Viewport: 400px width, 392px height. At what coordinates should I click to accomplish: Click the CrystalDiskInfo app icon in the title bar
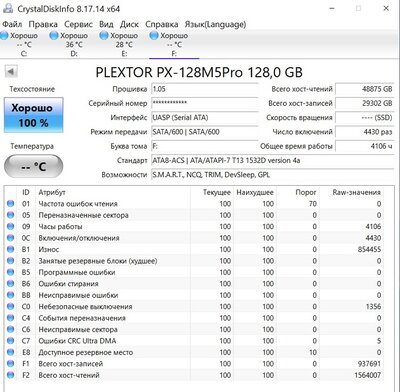pos(8,9)
